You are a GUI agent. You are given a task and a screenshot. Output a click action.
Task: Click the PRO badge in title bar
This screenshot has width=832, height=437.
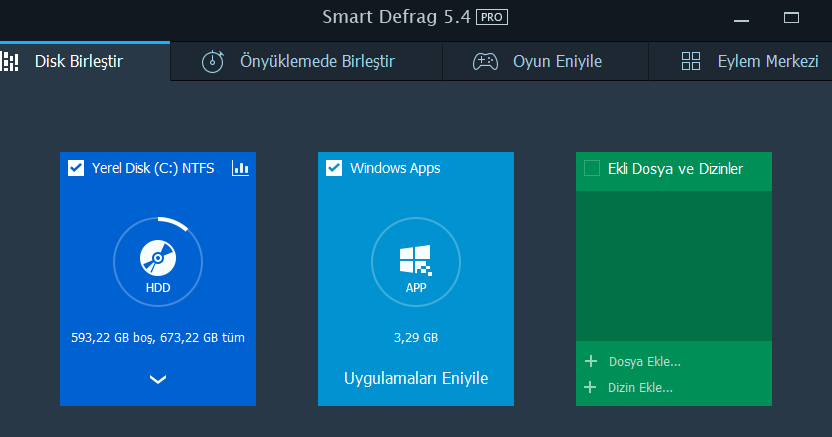point(492,17)
